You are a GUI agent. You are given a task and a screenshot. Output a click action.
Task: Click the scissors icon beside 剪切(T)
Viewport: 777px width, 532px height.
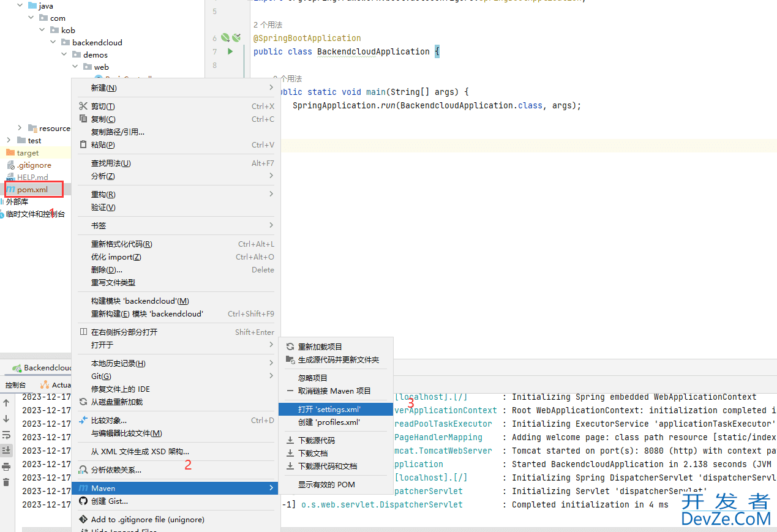[x=84, y=106]
